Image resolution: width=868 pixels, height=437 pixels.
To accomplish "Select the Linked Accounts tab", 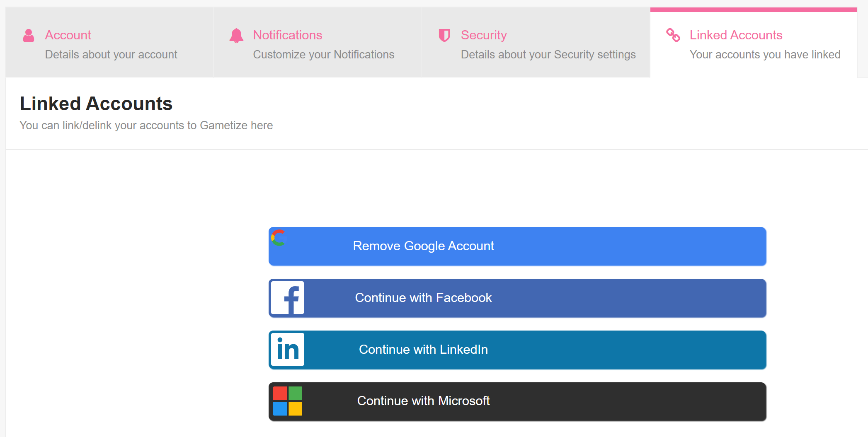I will 754,42.
